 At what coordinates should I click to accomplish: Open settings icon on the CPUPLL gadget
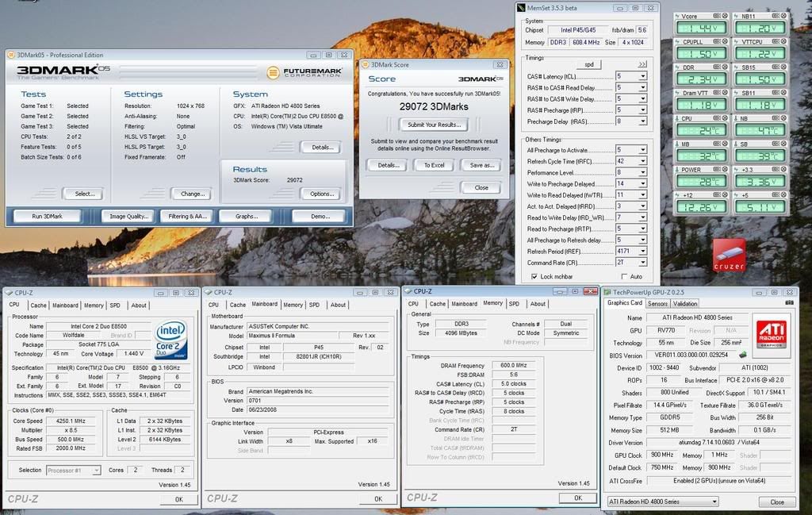click(717, 41)
